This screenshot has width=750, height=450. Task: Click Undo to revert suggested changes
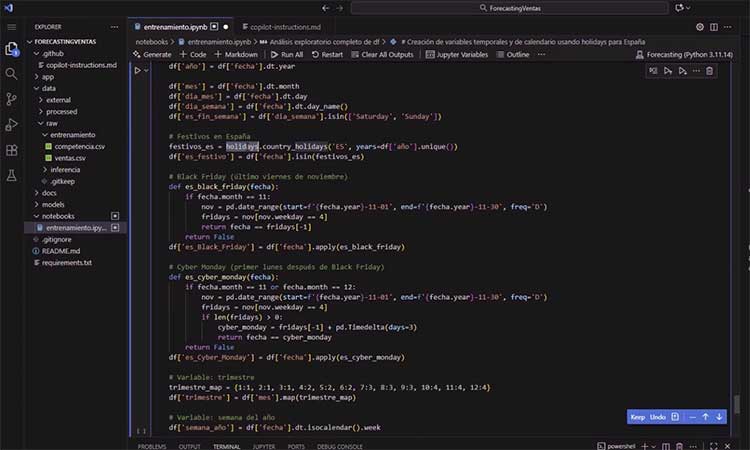[x=657, y=416]
